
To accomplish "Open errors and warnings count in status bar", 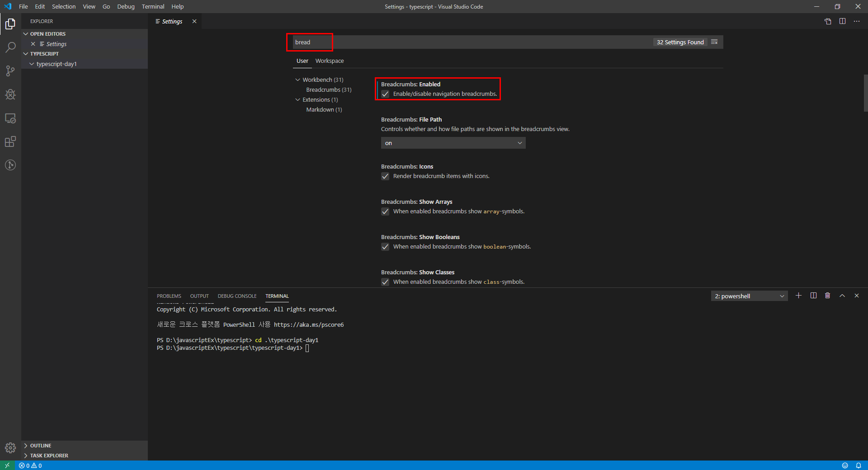I will [30, 465].
